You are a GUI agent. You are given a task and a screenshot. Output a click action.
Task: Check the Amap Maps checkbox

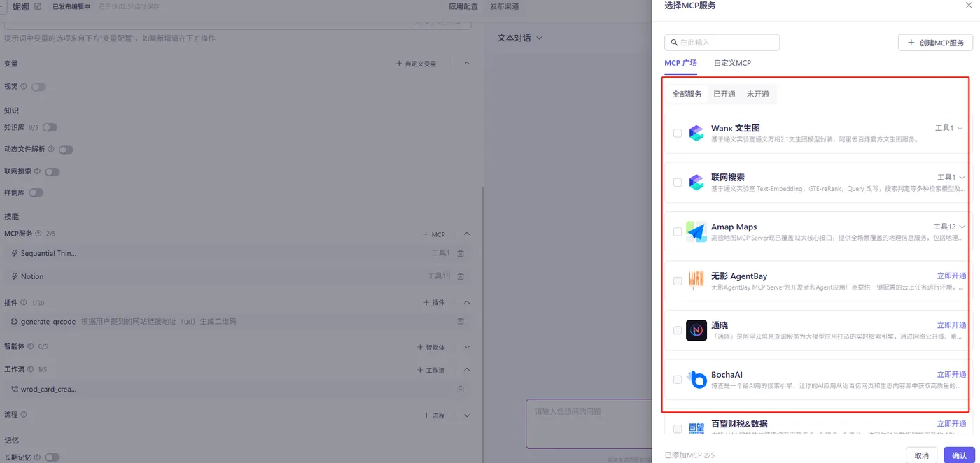pyautogui.click(x=677, y=231)
